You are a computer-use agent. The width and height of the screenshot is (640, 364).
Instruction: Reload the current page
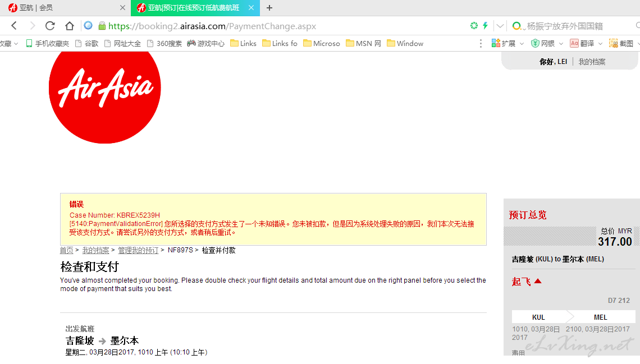50,26
